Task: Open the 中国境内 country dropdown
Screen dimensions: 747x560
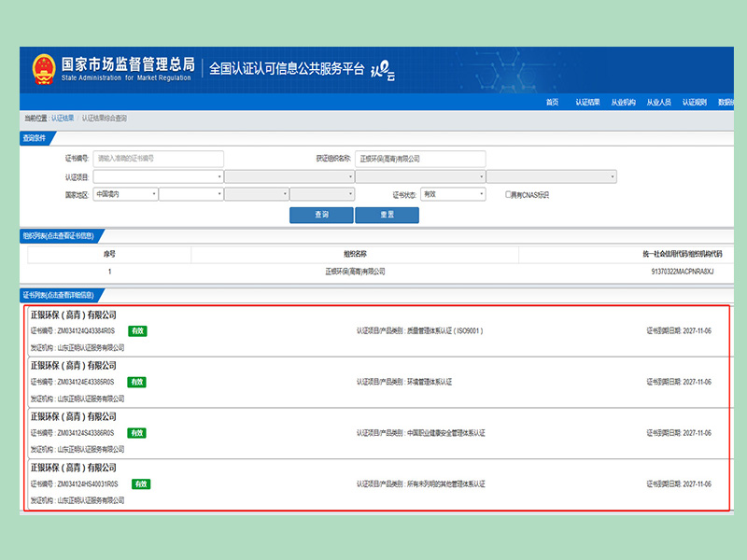Action: point(125,194)
